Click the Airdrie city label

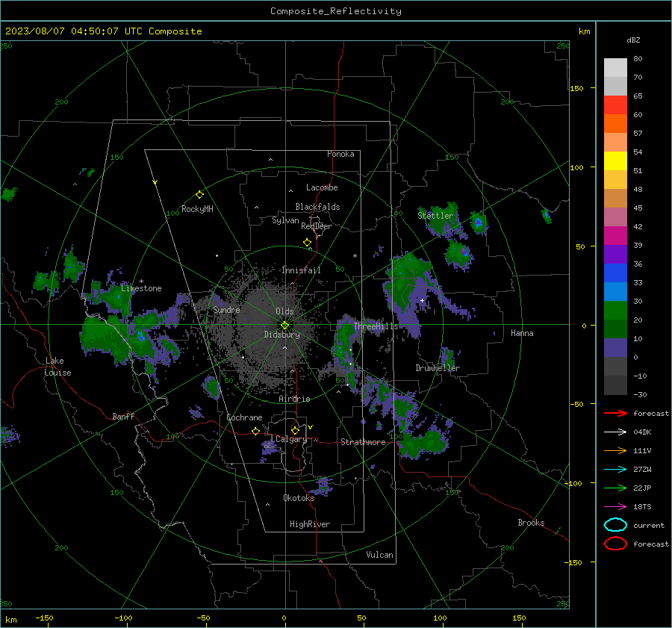click(x=294, y=399)
